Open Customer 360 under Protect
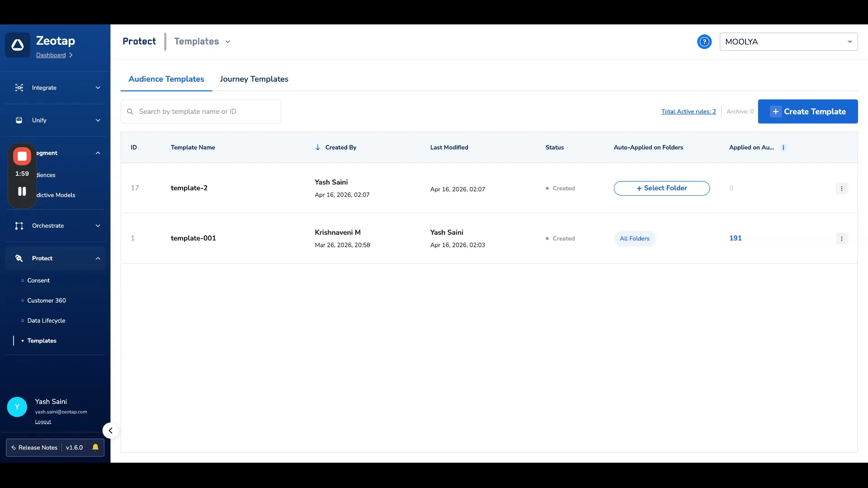Viewport: 868px width, 488px height. coord(47,300)
